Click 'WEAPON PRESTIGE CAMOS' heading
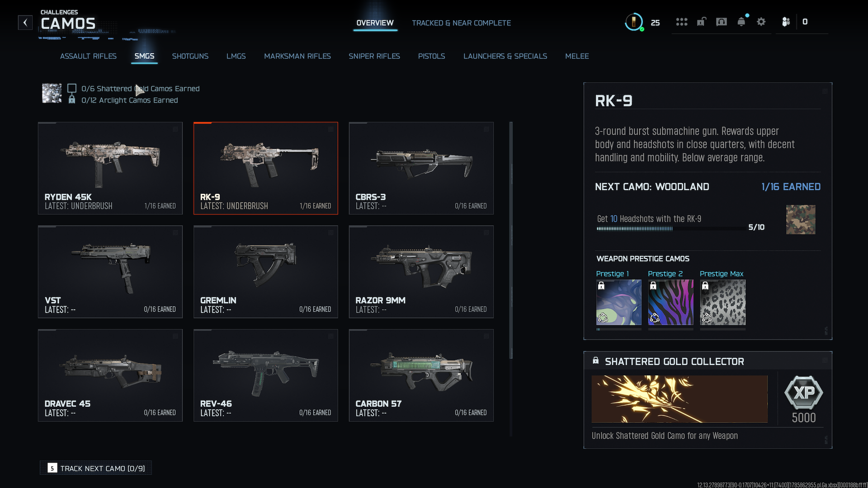 (643, 258)
